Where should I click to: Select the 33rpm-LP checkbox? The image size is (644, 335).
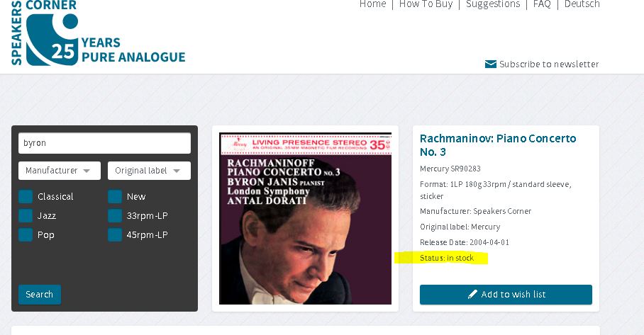tap(115, 216)
